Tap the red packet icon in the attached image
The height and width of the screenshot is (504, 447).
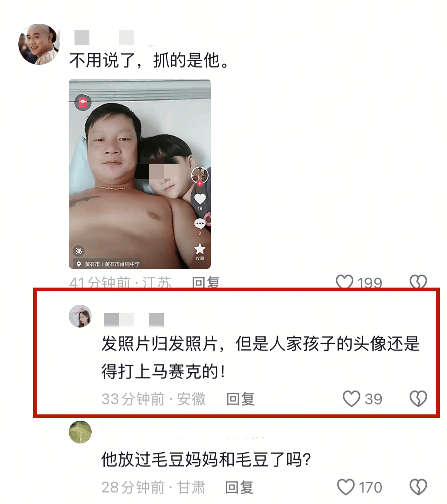tap(83, 102)
